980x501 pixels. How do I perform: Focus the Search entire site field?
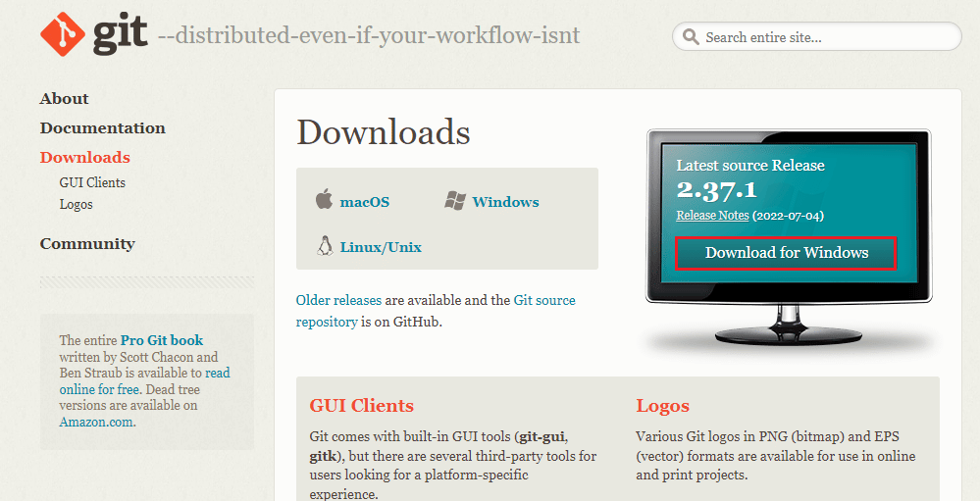click(817, 37)
